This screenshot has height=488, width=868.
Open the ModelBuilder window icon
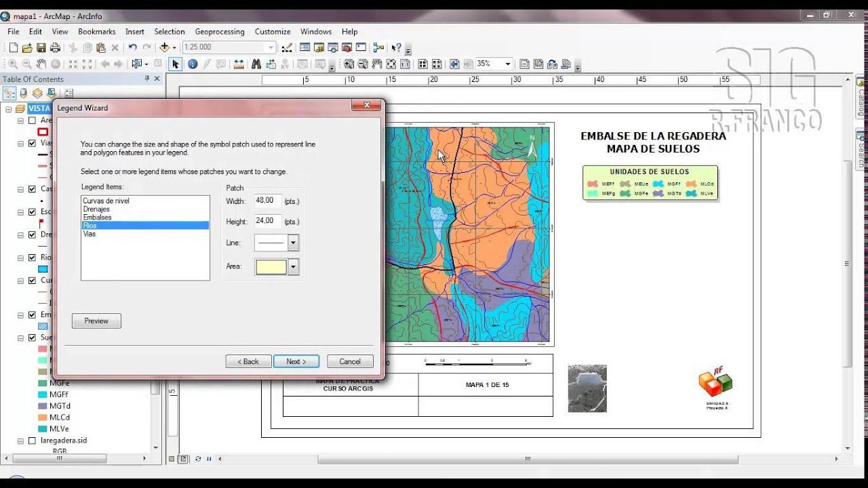coord(378,47)
